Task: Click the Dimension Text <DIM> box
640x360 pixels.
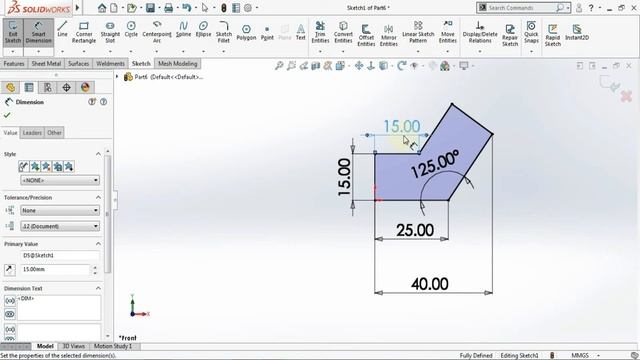Action: tap(59, 308)
